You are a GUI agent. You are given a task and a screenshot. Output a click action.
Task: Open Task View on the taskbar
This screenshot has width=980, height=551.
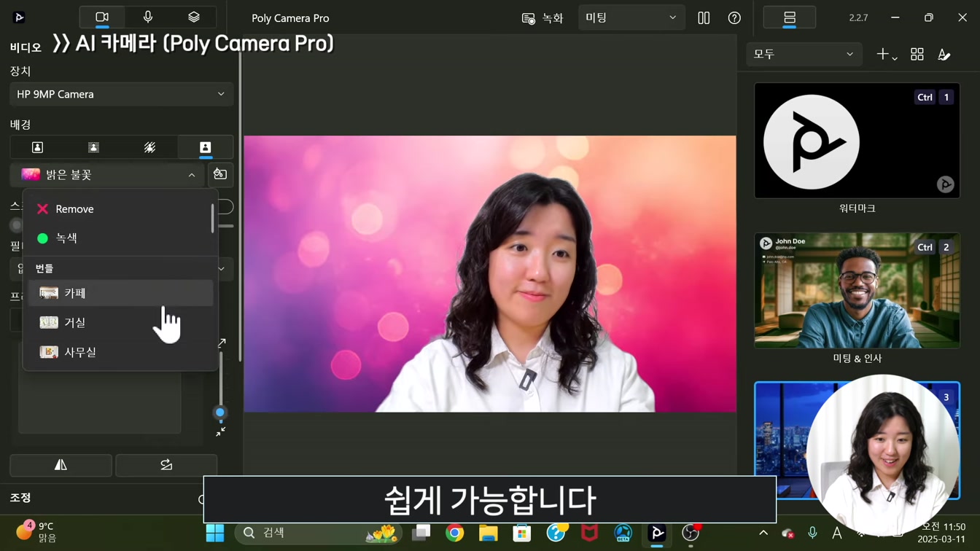click(x=421, y=533)
